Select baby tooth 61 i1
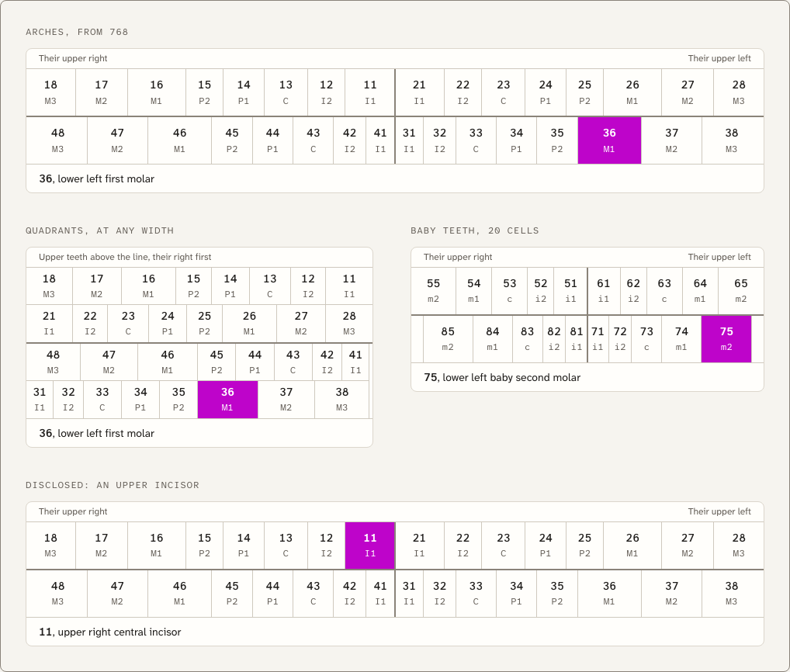The width and height of the screenshot is (790, 672). coord(604,291)
